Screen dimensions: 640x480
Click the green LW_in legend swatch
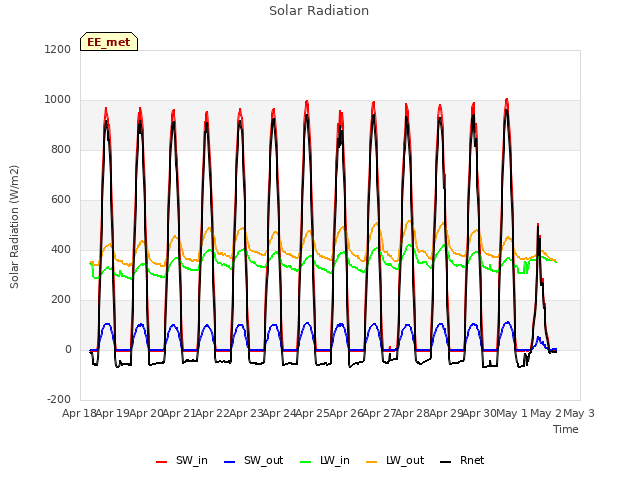tap(306, 462)
